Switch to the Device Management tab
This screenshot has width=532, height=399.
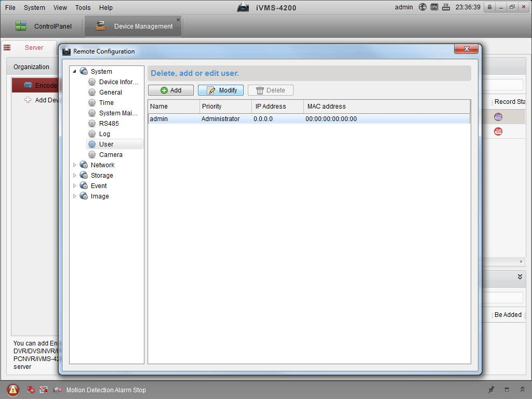(134, 26)
